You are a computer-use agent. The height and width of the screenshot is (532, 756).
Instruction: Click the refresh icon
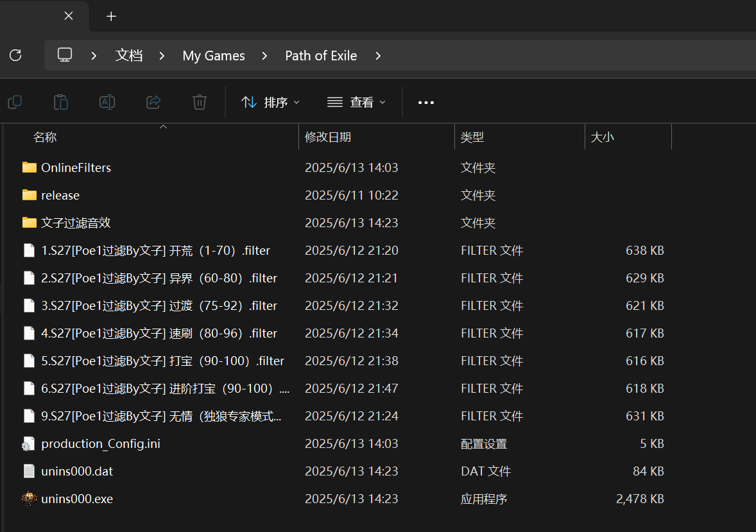coord(15,55)
